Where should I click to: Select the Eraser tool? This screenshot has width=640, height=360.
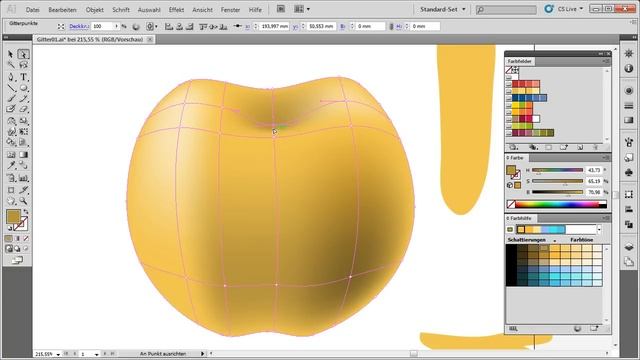pyautogui.click(x=24, y=109)
